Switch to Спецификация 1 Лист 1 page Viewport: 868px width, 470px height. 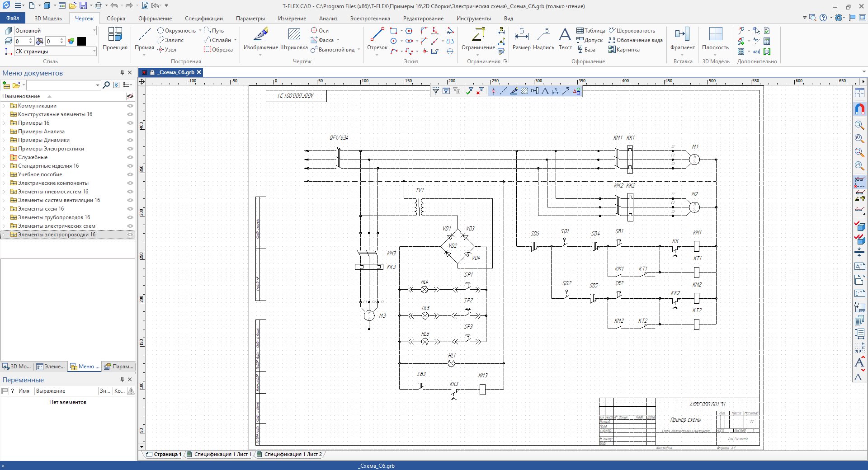point(222,454)
